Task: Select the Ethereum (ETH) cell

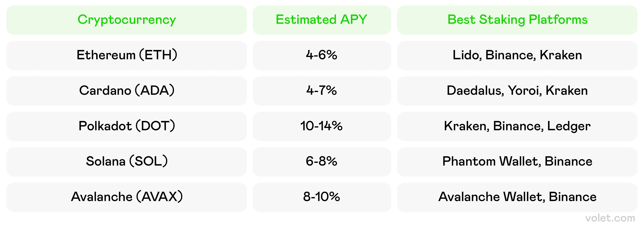Action: [126, 55]
